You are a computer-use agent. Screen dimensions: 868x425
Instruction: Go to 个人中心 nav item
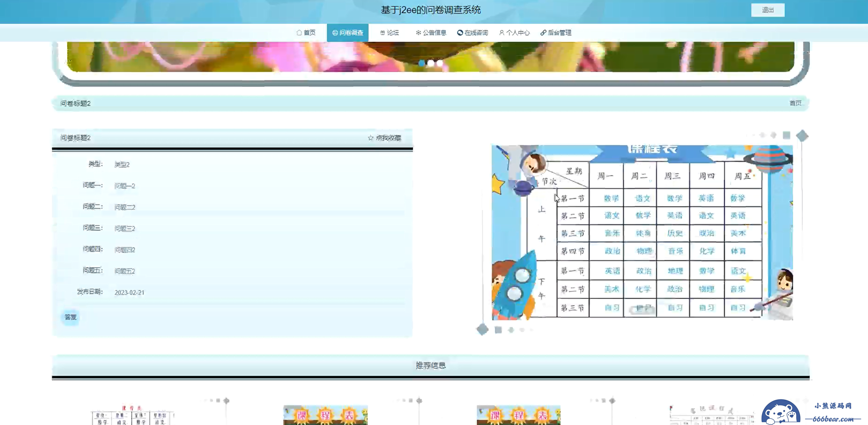coord(514,33)
